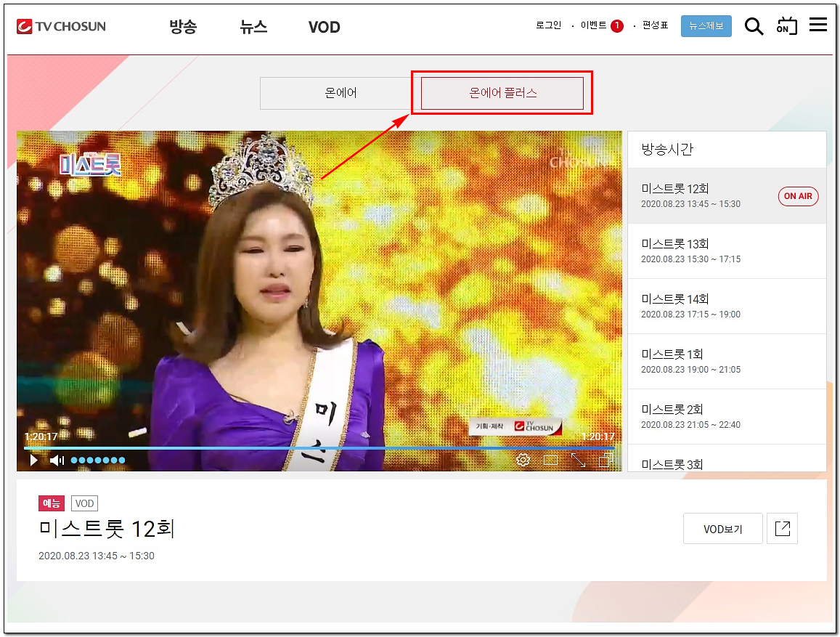Viewport: 840px width, 637px height.
Task: Click the blue 뉴스제보 button
Action: click(x=706, y=25)
